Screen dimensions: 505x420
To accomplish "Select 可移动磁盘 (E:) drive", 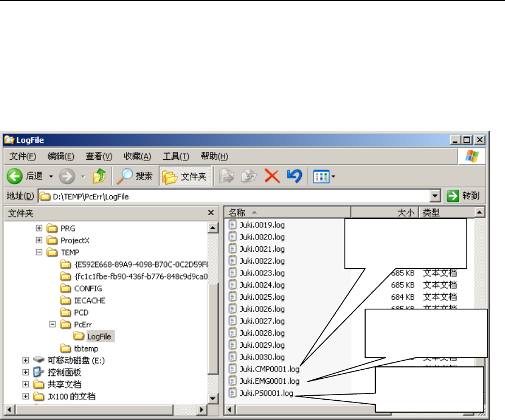I will (69, 360).
